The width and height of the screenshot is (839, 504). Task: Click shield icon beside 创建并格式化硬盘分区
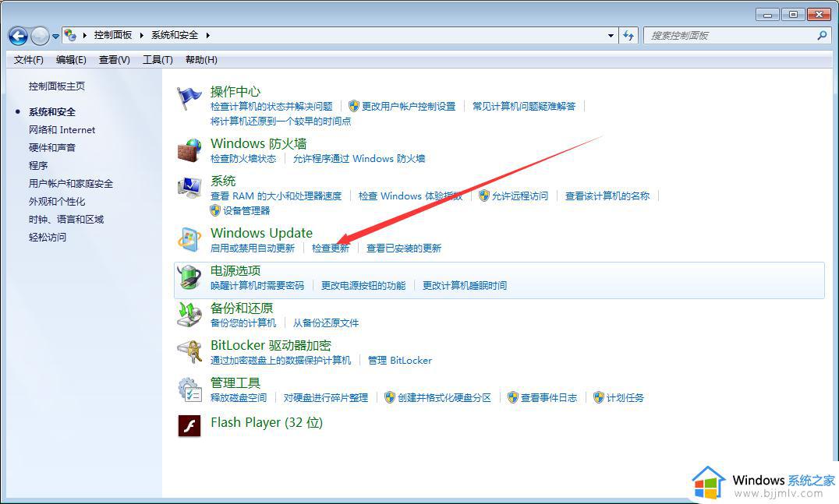tap(390, 397)
